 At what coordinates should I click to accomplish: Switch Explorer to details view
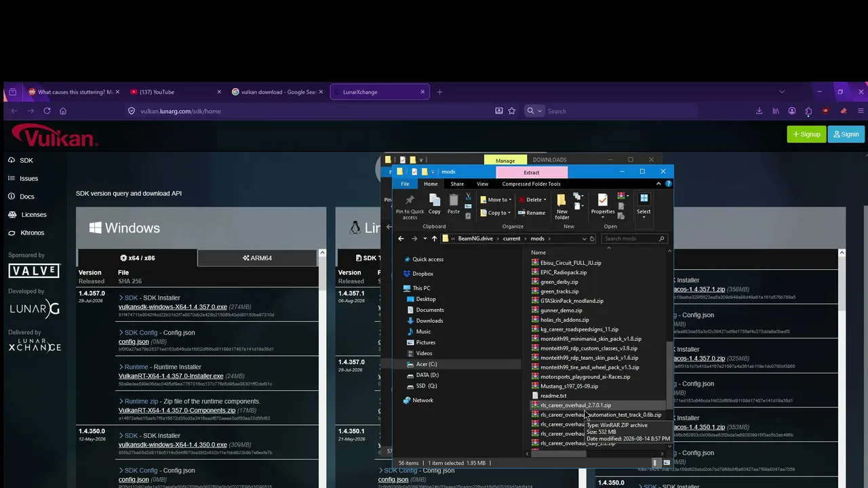[655, 463]
